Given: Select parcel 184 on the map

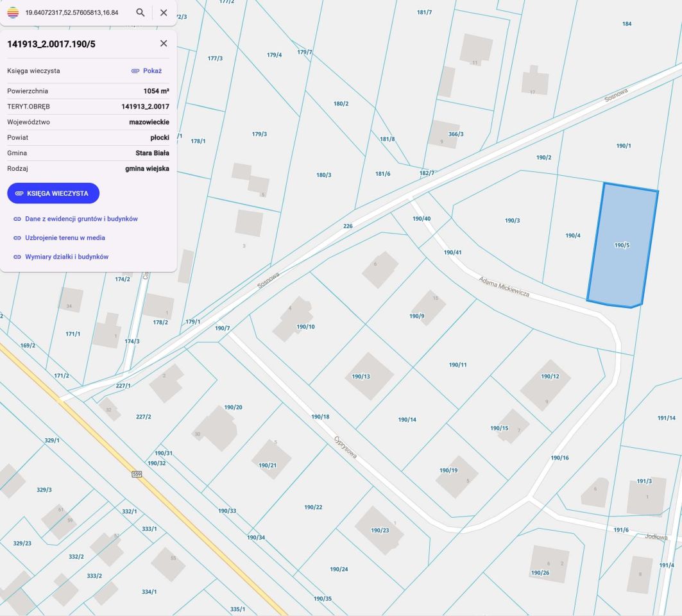Looking at the screenshot, I should 627,24.
